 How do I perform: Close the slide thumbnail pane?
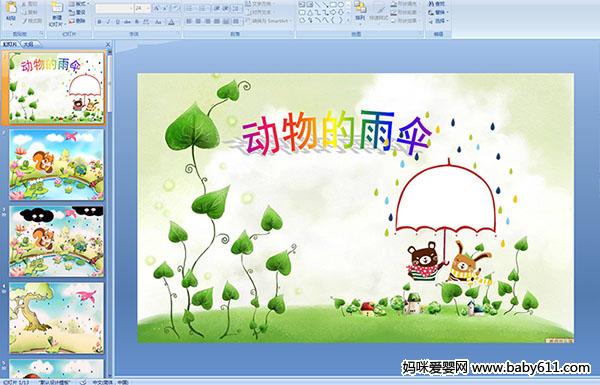(108, 44)
